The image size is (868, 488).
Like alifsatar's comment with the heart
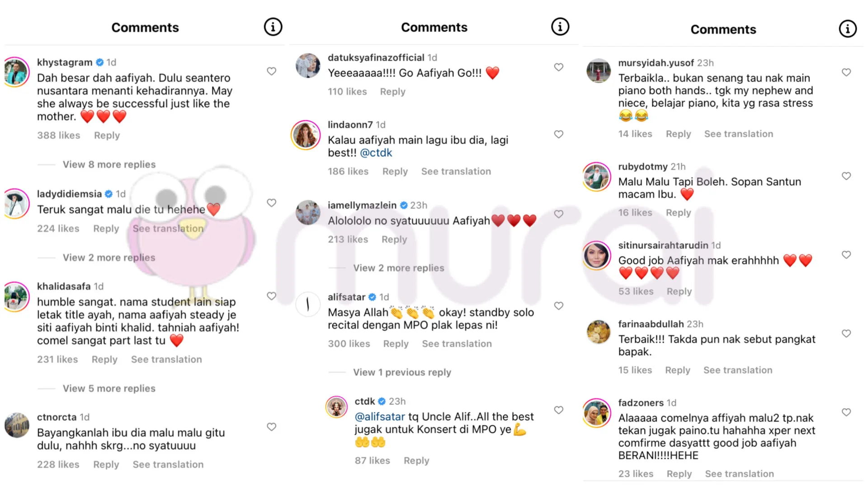pos(559,306)
